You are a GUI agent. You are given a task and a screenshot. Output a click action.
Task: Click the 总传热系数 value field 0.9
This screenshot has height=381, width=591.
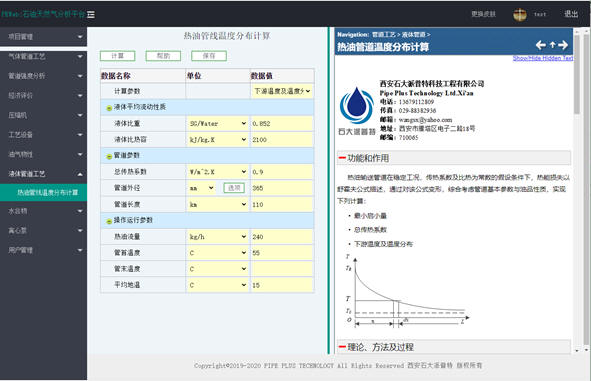[x=282, y=172]
